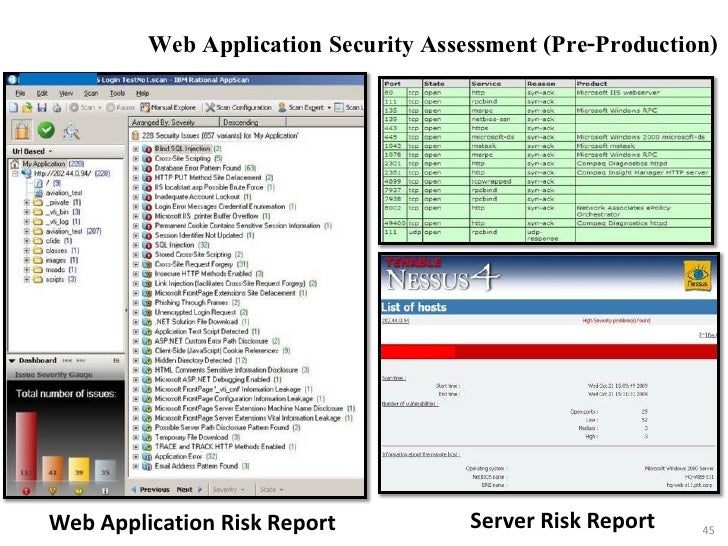This screenshot has width=728, height=546.
Task: Expand Blind SQL Injection issue
Action: (136, 149)
